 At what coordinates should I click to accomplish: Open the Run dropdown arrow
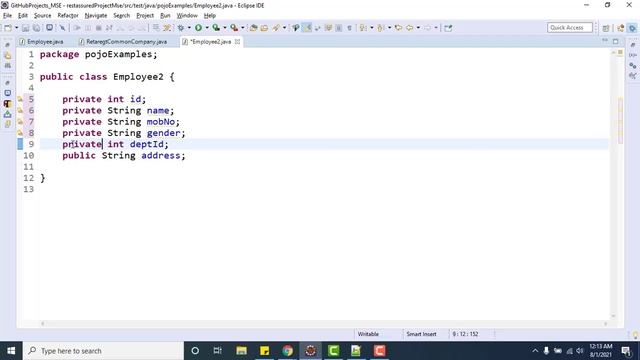[x=207, y=28]
